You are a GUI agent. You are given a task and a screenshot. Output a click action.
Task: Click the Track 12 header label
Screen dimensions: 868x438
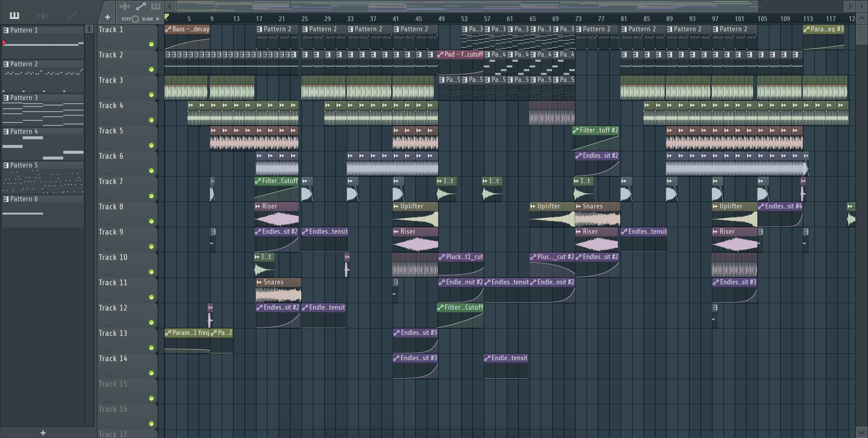click(113, 308)
